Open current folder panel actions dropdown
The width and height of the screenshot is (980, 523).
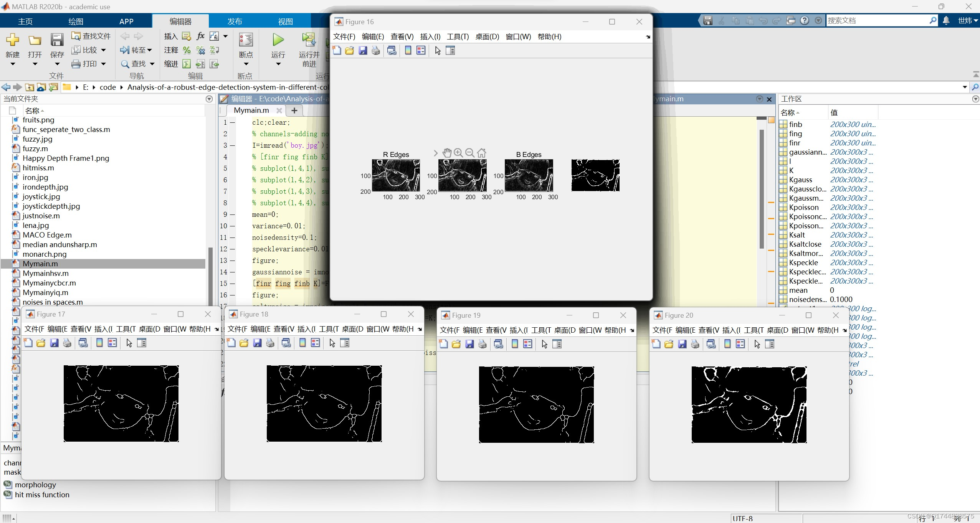[209, 99]
